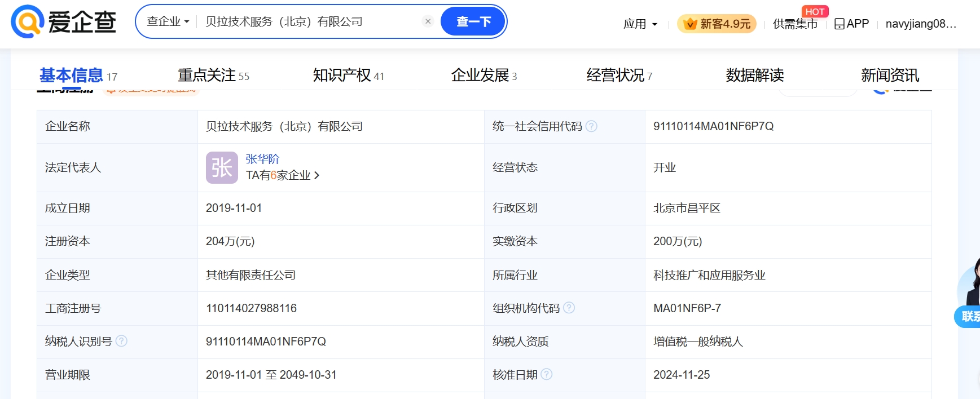Click the 实缴资本 label cell
The height and width of the screenshot is (399, 980).
pos(565,241)
